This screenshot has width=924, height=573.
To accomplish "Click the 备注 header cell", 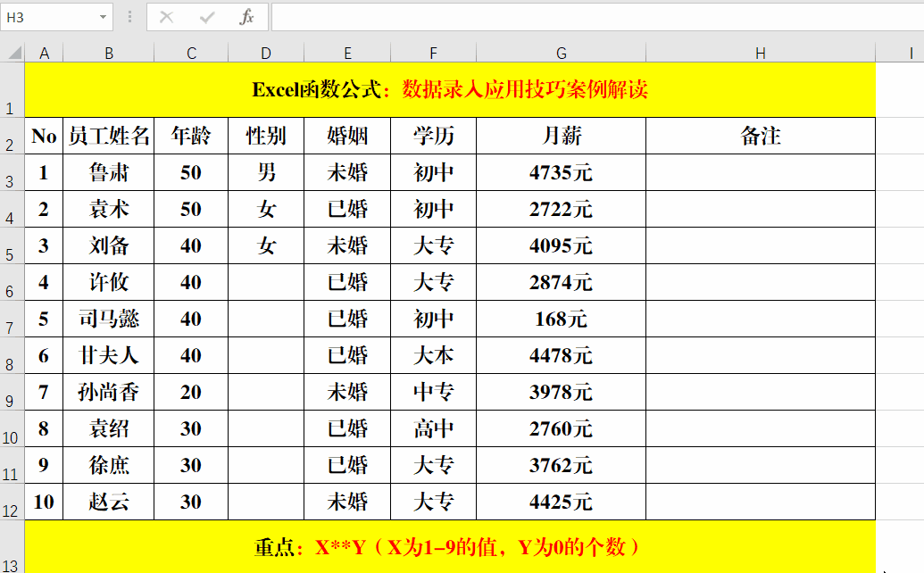I will click(x=761, y=136).
